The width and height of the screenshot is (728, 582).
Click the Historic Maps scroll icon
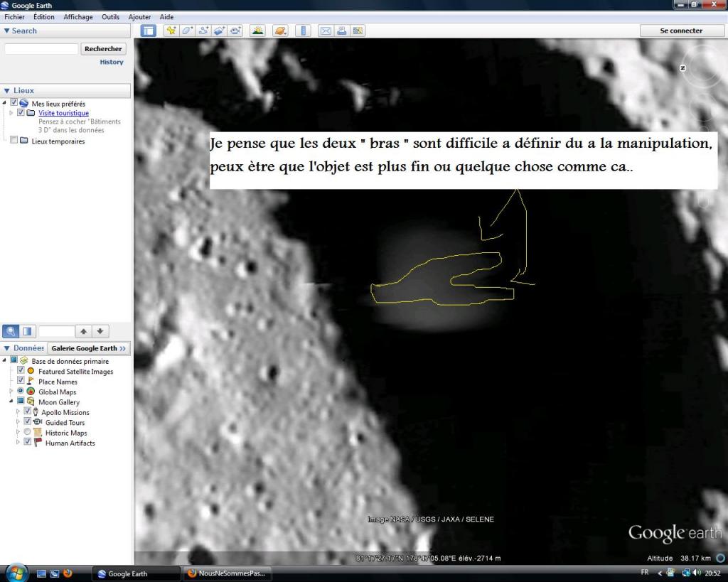[x=38, y=432]
